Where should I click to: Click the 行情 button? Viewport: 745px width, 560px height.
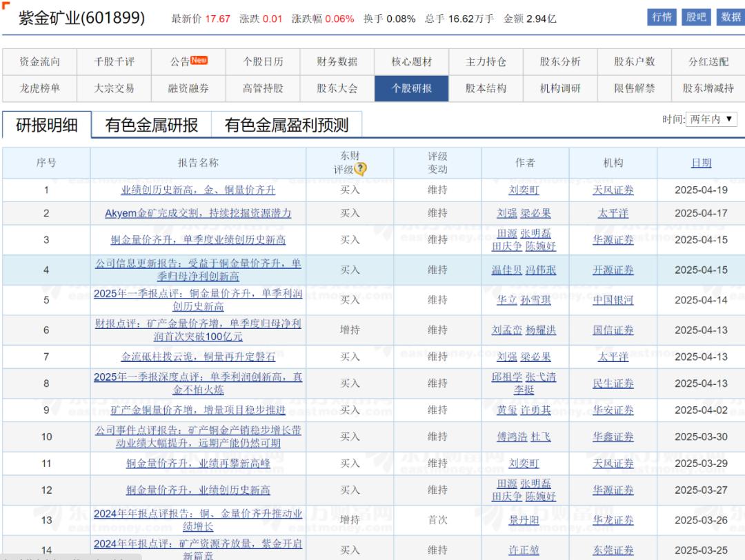(x=662, y=17)
